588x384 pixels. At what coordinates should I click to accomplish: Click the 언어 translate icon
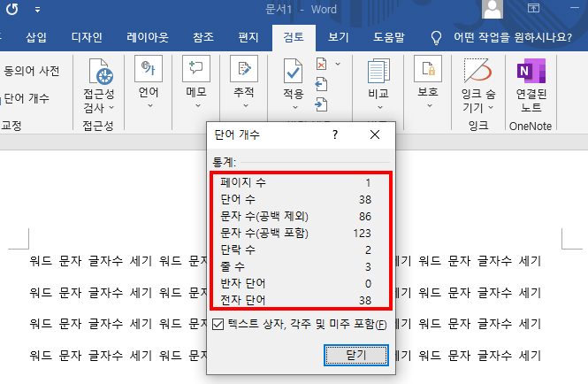(x=149, y=69)
